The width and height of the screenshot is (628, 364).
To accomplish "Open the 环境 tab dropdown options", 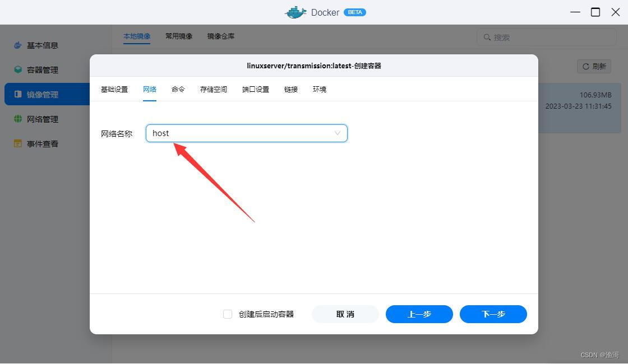I will (319, 89).
